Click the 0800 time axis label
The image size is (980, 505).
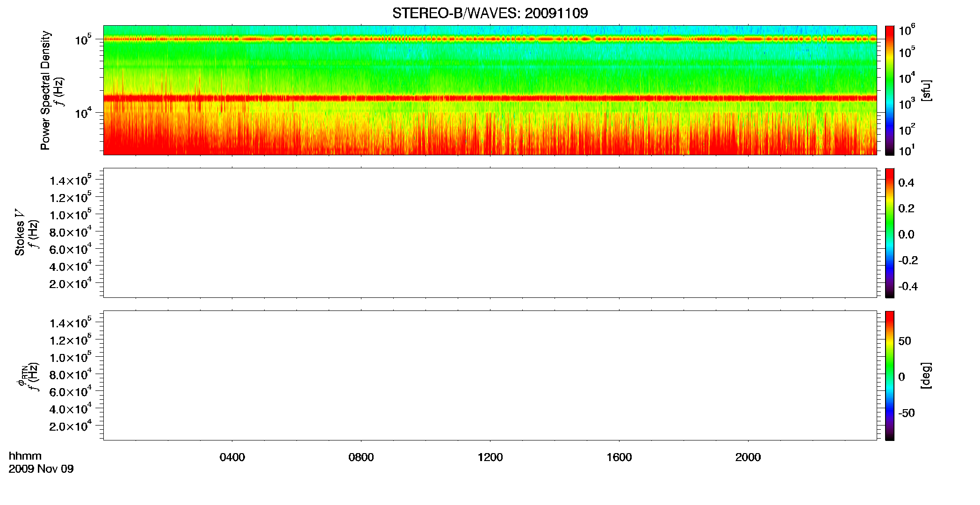tap(361, 457)
